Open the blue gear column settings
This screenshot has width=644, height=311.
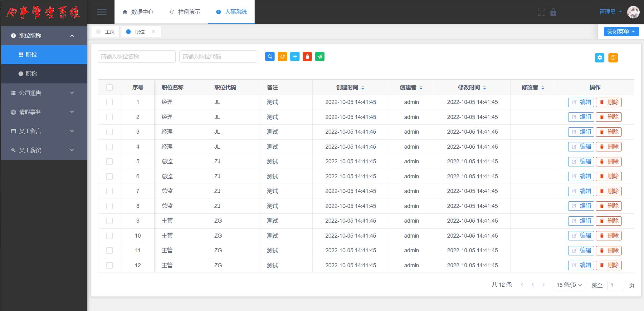[x=599, y=57]
